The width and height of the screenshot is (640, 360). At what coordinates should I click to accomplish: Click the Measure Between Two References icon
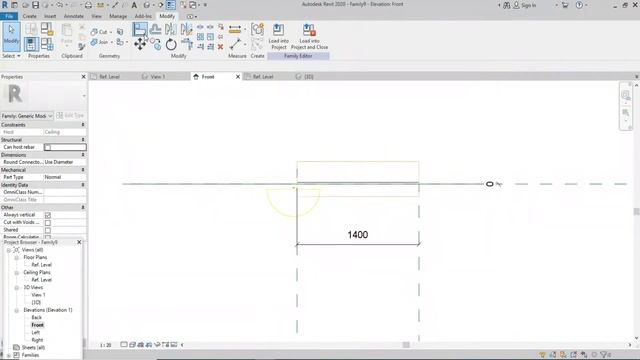[x=235, y=44]
